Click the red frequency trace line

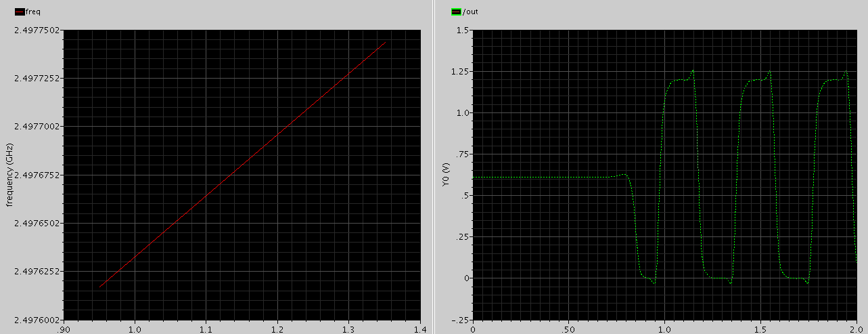(x=242, y=165)
